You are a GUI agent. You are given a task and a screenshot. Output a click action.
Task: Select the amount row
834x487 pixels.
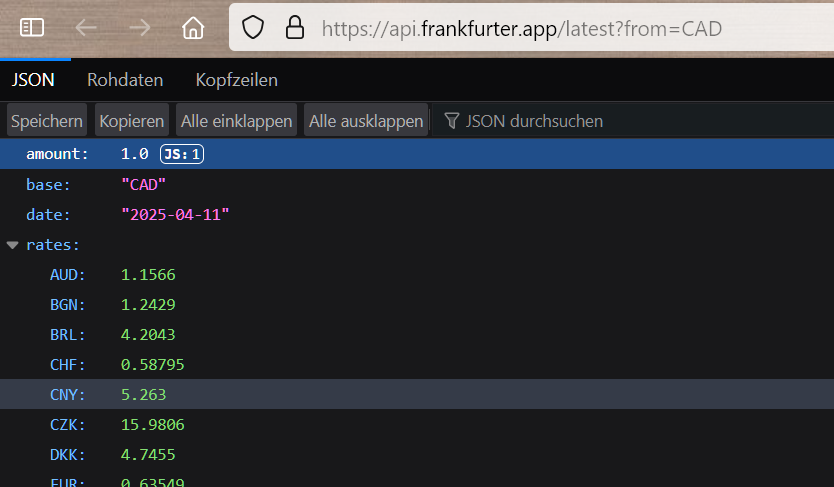point(417,154)
